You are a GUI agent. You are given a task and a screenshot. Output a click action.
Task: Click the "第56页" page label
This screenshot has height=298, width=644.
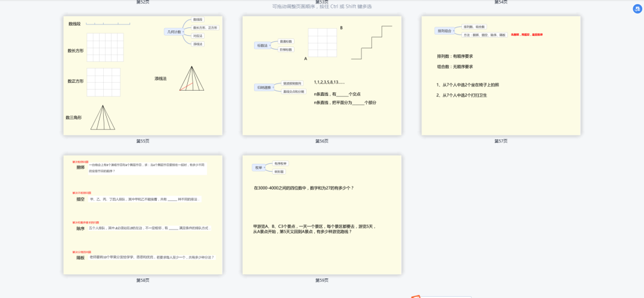point(322,141)
